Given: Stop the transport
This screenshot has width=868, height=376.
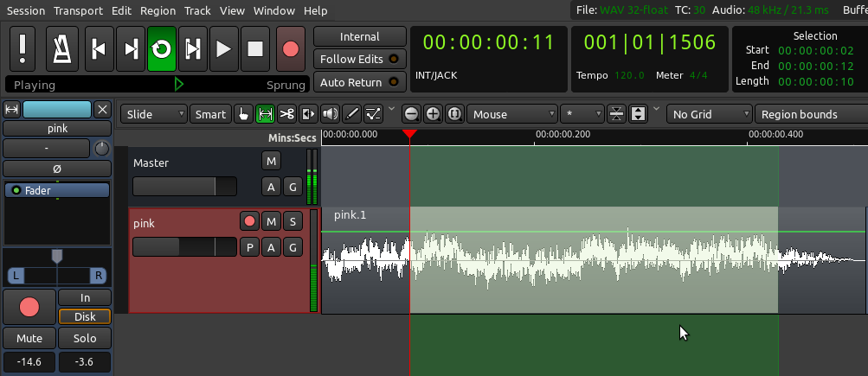Looking at the screenshot, I should pyautogui.click(x=254, y=48).
